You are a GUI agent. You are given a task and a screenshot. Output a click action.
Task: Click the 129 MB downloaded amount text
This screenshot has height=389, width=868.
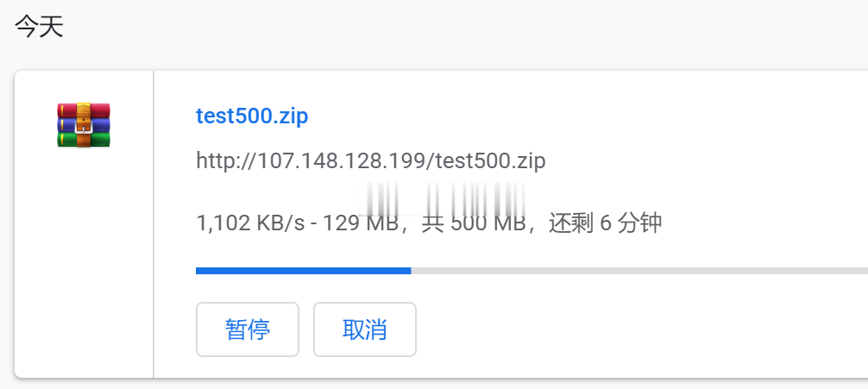[362, 223]
